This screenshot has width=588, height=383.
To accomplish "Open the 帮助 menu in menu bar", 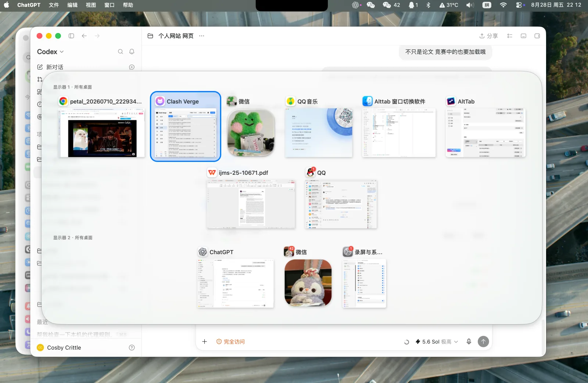I will pos(128,5).
